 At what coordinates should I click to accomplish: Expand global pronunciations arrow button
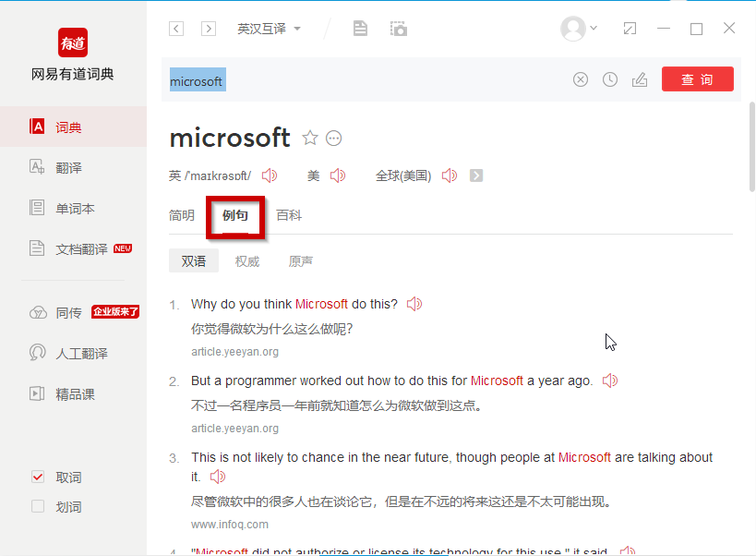click(x=476, y=175)
